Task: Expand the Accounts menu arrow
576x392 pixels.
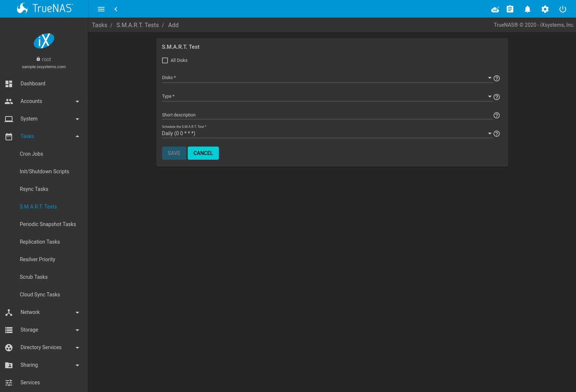Action: 77,101
